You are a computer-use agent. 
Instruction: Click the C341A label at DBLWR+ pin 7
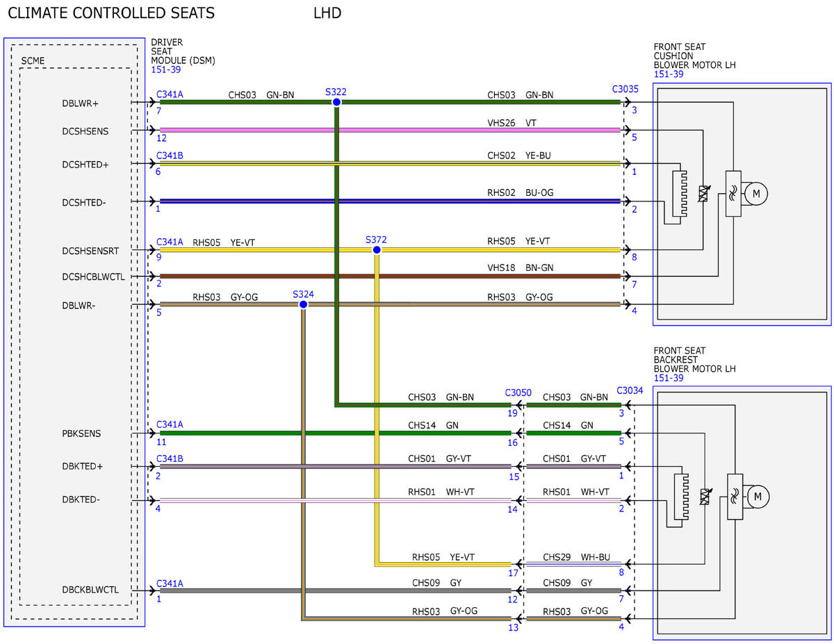[170, 94]
